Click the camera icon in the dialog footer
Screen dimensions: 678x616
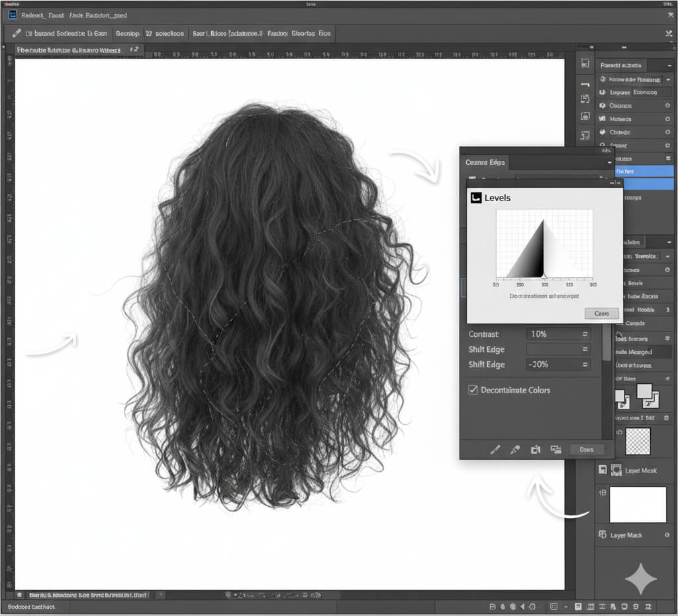[x=536, y=449]
